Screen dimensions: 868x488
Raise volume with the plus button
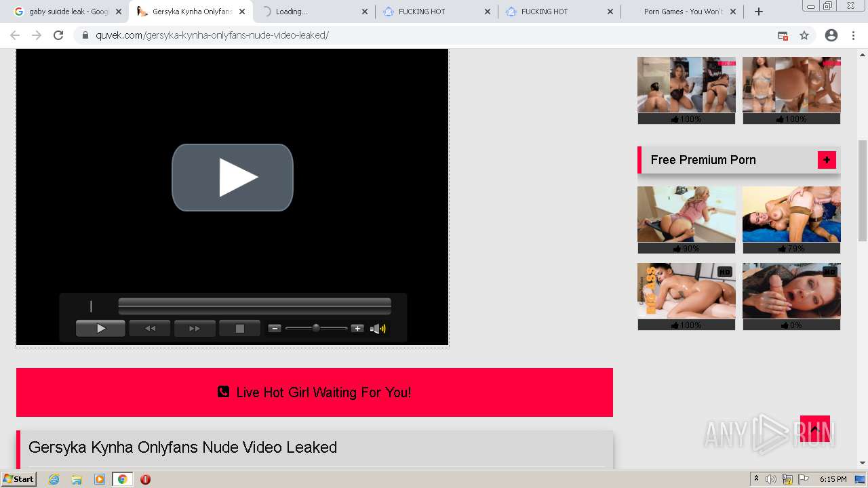pos(357,329)
